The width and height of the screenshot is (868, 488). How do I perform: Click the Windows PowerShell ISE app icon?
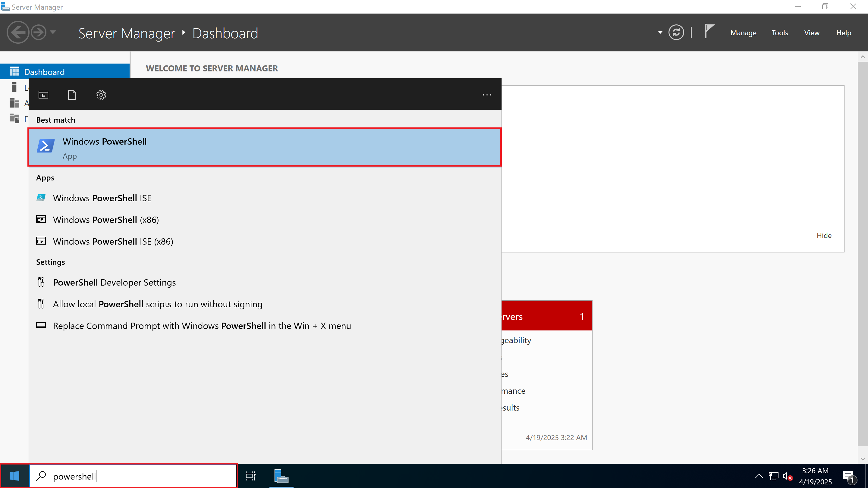pos(41,198)
